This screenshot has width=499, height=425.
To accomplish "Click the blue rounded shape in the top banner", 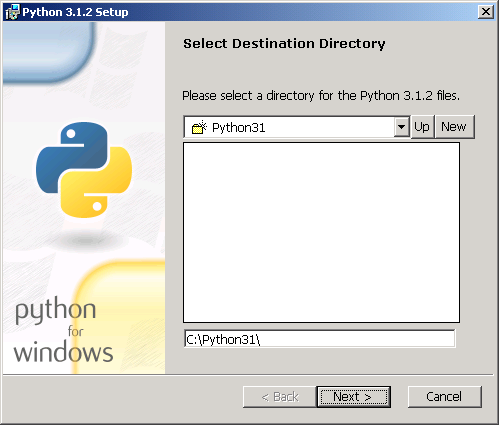I will point(48,52).
